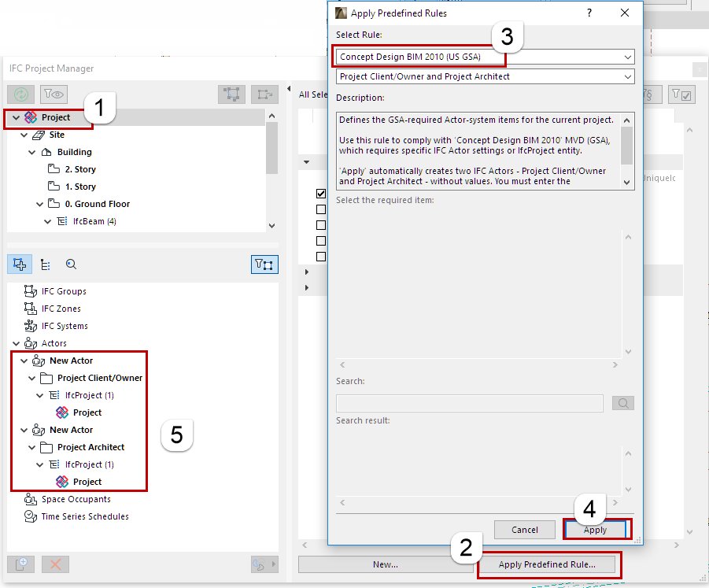Switch to type products tree icon
Screen dimensions: 709x588
45,264
